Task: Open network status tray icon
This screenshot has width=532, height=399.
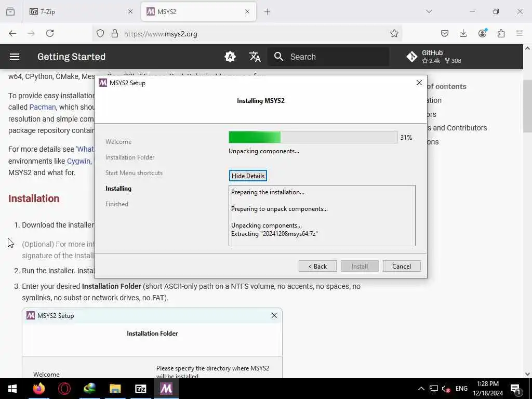Action: pos(434,389)
